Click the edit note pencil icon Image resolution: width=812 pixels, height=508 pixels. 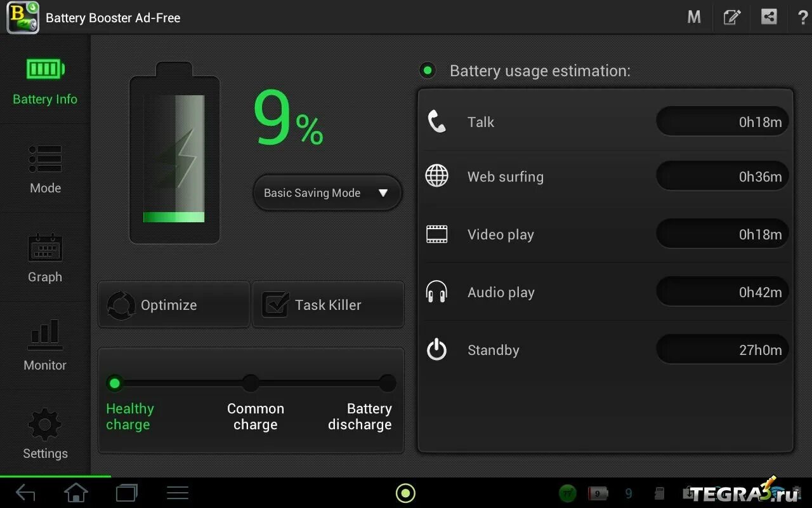click(x=732, y=17)
